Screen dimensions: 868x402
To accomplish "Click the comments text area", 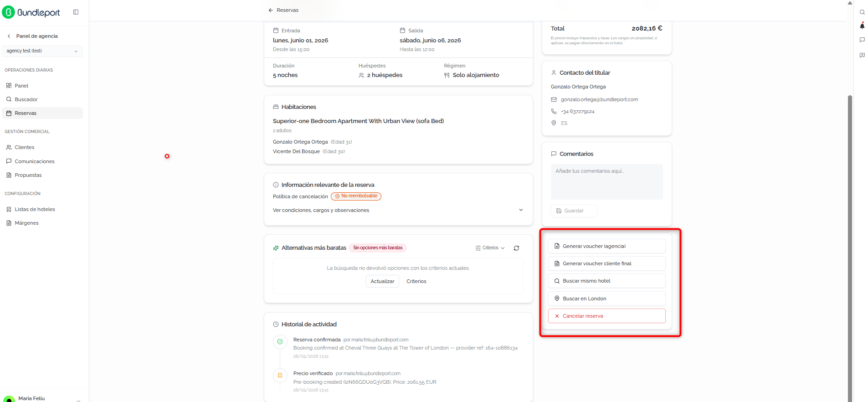I will [606, 182].
